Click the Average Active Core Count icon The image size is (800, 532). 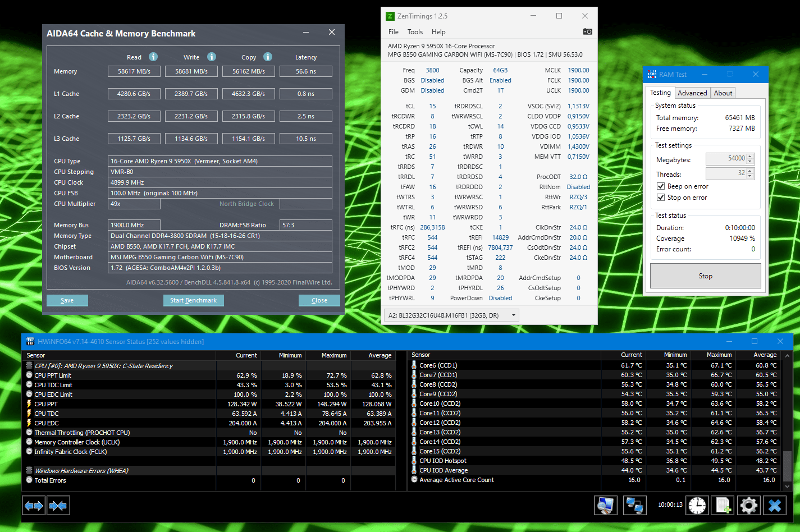[x=414, y=479]
